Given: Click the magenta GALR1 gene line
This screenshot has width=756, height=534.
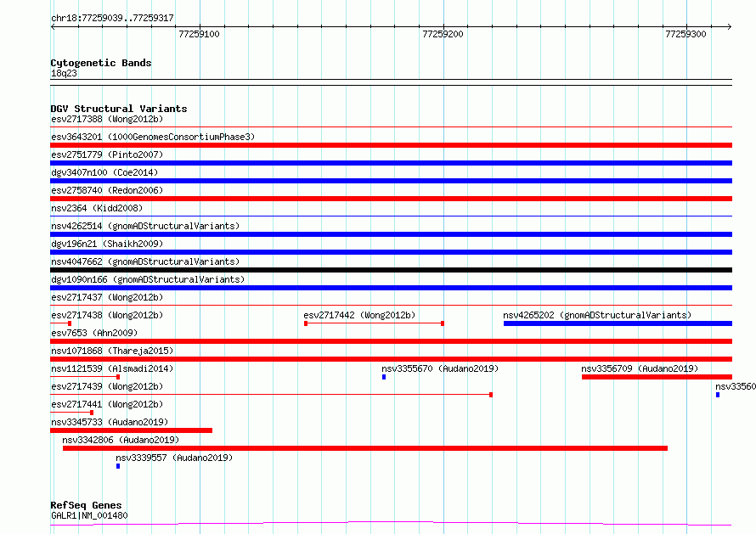Looking at the screenshot, I should coord(391,523).
